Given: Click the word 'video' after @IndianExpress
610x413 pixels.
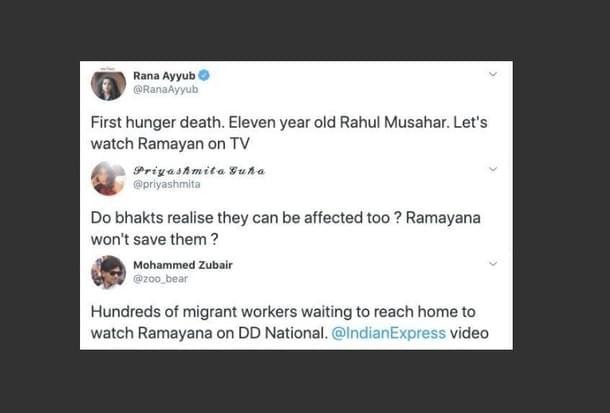Looking at the screenshot, I should 469,333.
